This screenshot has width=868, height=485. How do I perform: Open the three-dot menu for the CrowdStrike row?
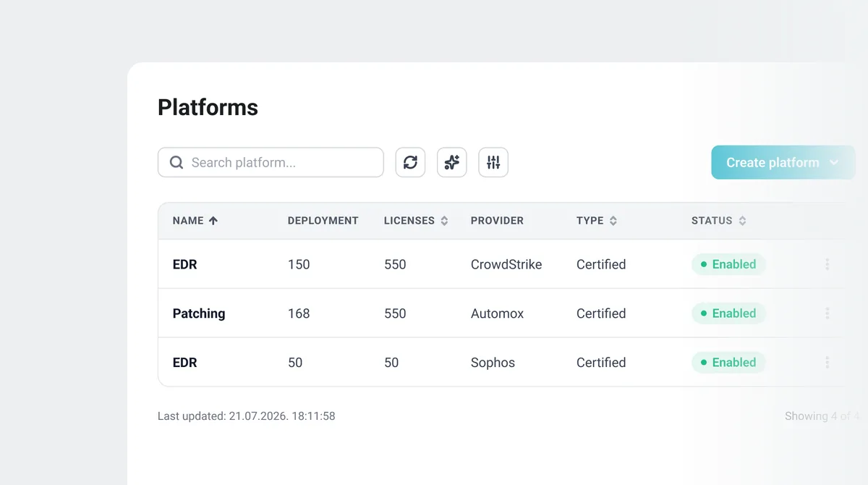(827, 264)
